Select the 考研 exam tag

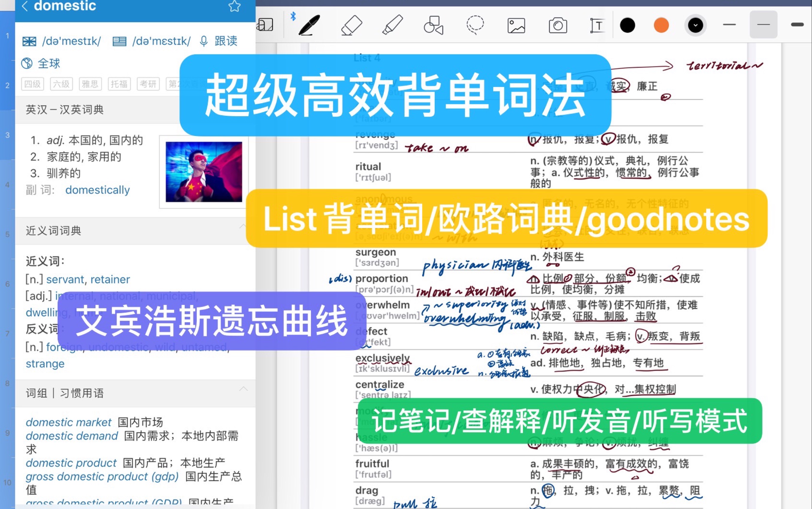(148, 84)
